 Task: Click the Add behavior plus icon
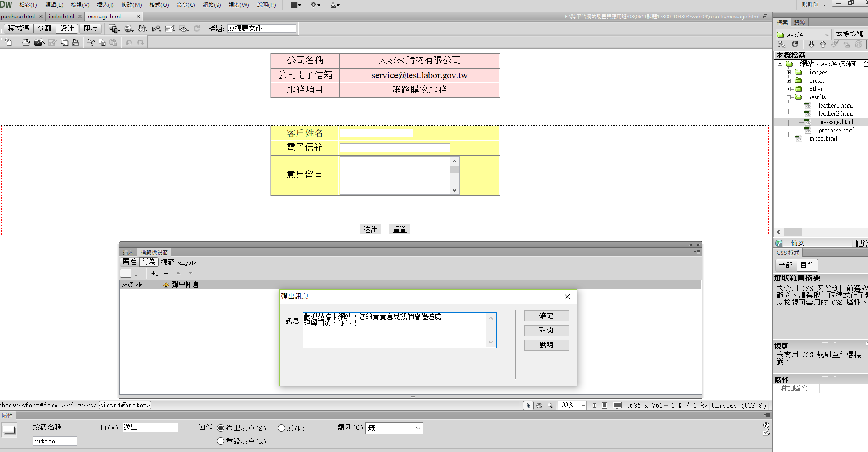point(154,273)
